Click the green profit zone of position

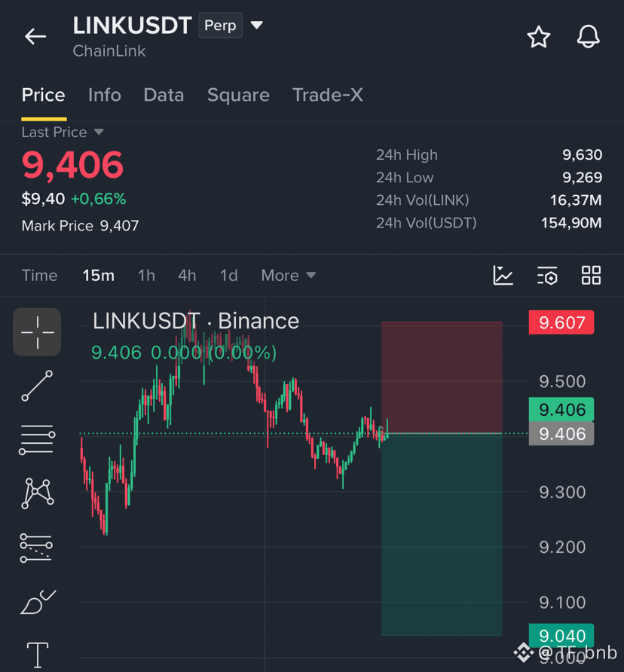coord(442,534)
